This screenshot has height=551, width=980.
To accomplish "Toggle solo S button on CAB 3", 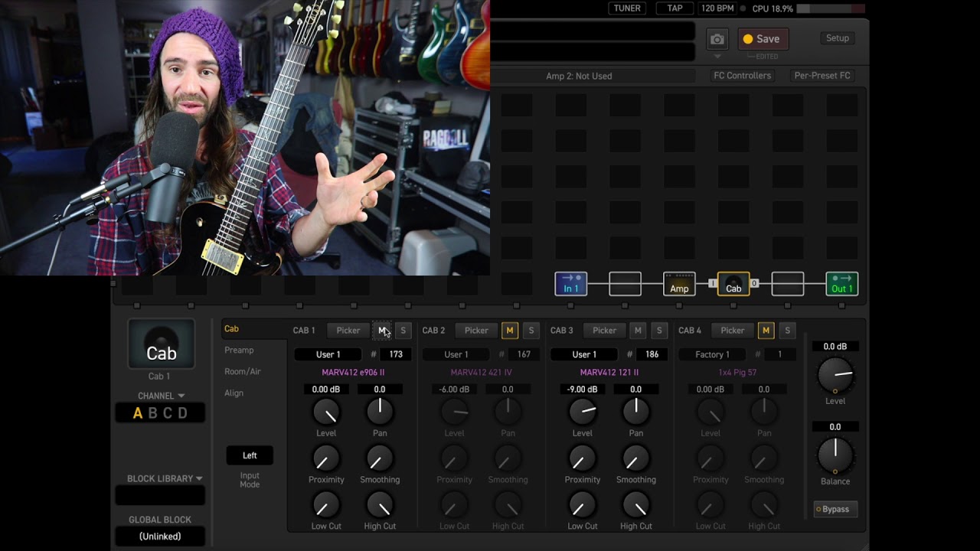I will tap(659, 331).
